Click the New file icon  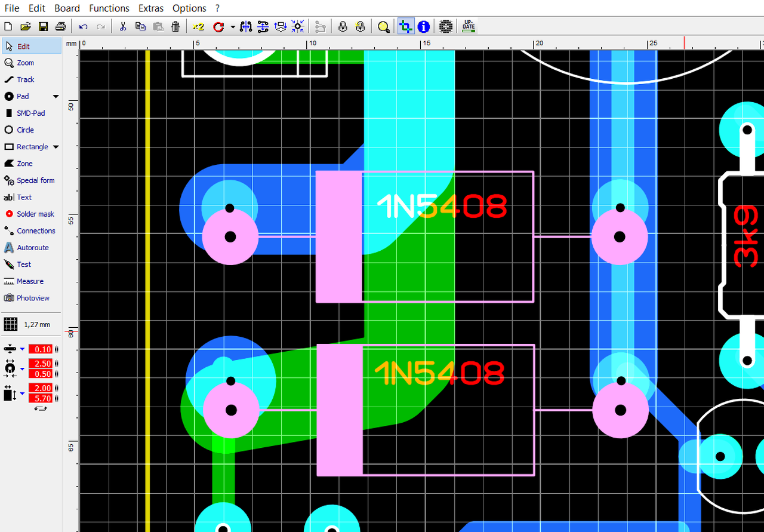click(8, 26)
